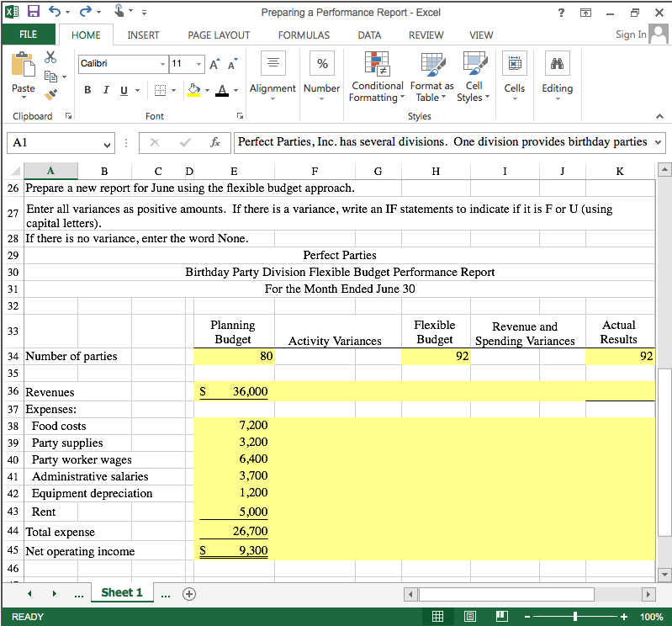Expand the font size dropdown
This screenshot has height=626, width=672.
198,64
